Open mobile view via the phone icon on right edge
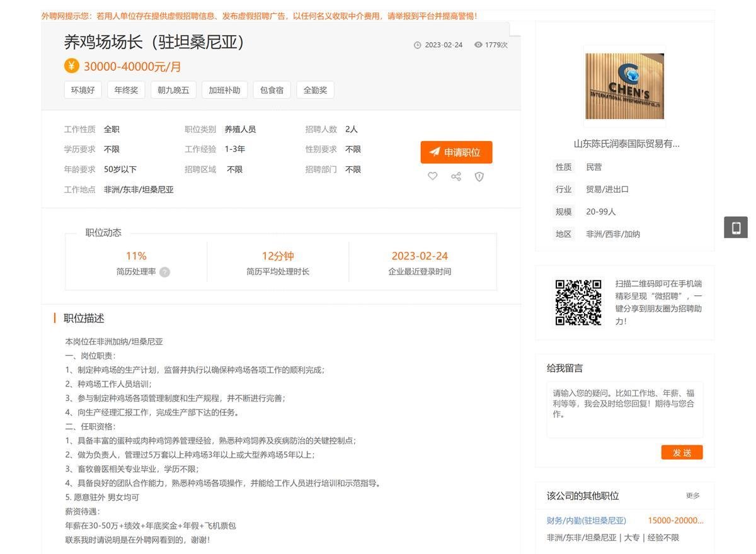 (736, 227)
